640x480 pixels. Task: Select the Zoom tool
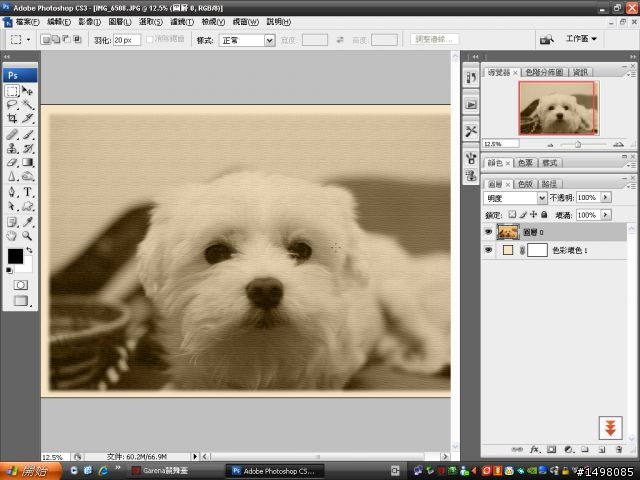pyautogui.click(x=27, y=236)
